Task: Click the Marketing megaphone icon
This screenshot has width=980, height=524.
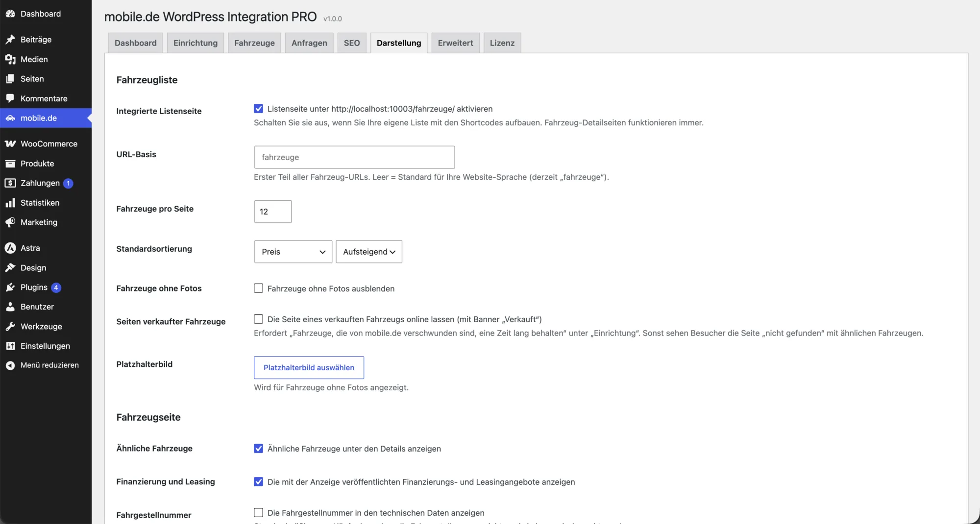Action: pos(10,222)
